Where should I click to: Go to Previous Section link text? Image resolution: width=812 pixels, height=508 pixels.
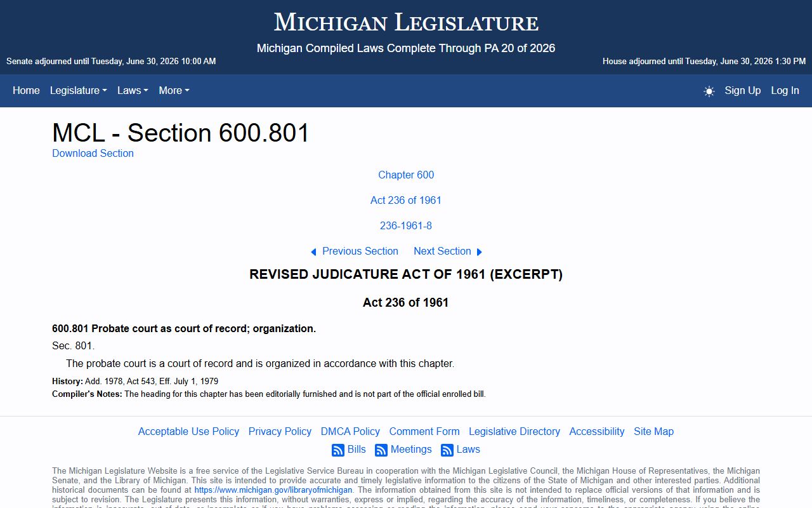tap(360, 251)
